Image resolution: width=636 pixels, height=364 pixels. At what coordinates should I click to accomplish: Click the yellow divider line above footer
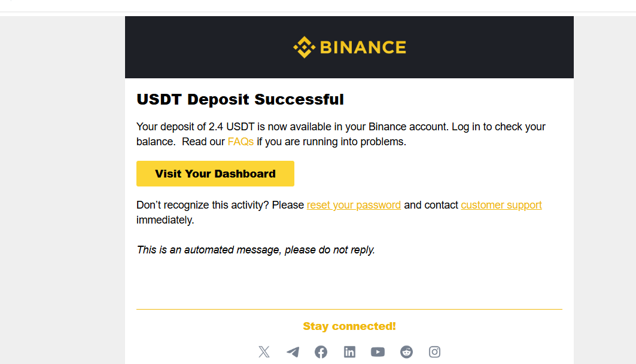[349, 309]
